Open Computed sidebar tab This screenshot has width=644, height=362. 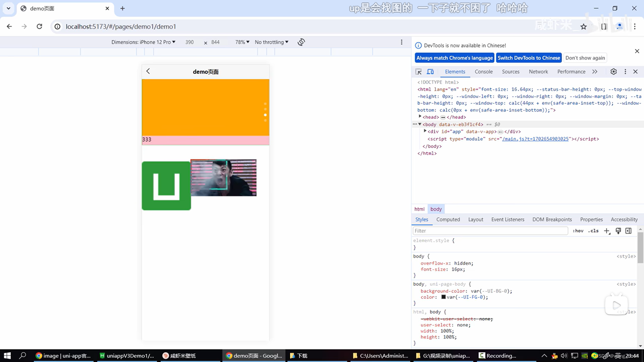pos(448,219)
